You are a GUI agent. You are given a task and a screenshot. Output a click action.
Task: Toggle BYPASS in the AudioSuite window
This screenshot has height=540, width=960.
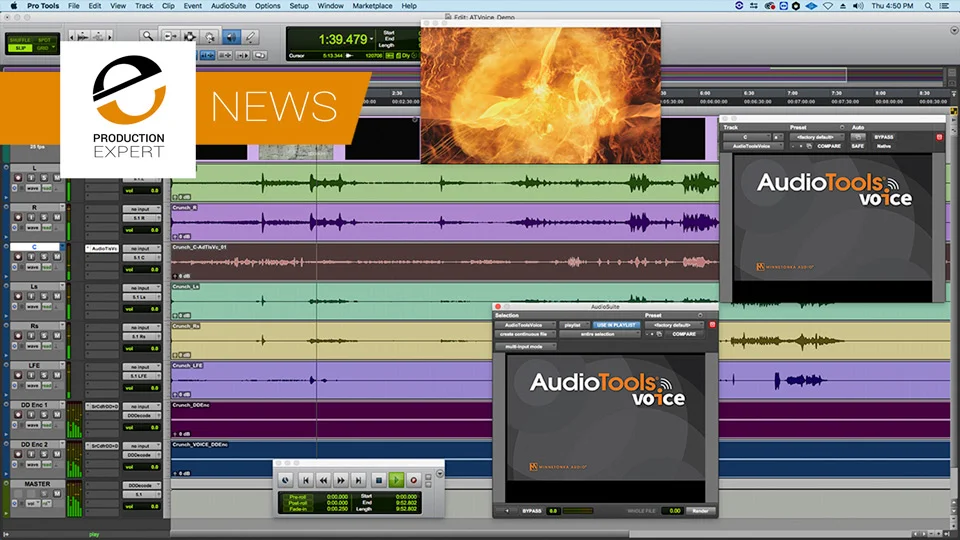532,511
